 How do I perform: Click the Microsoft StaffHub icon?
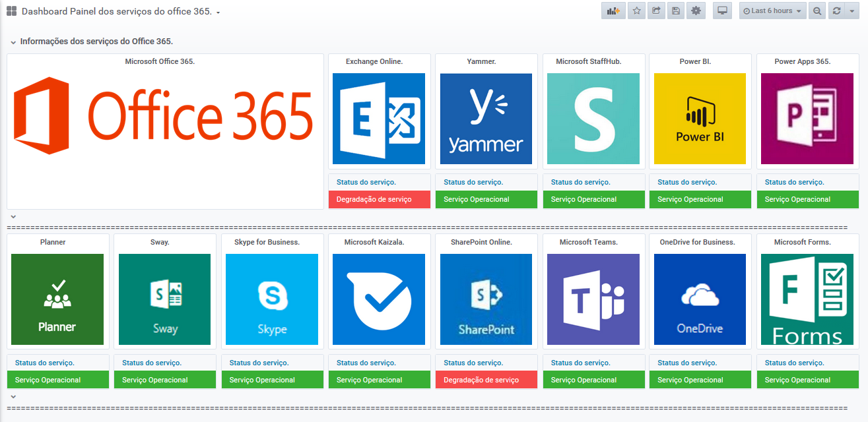pos(593,119)
